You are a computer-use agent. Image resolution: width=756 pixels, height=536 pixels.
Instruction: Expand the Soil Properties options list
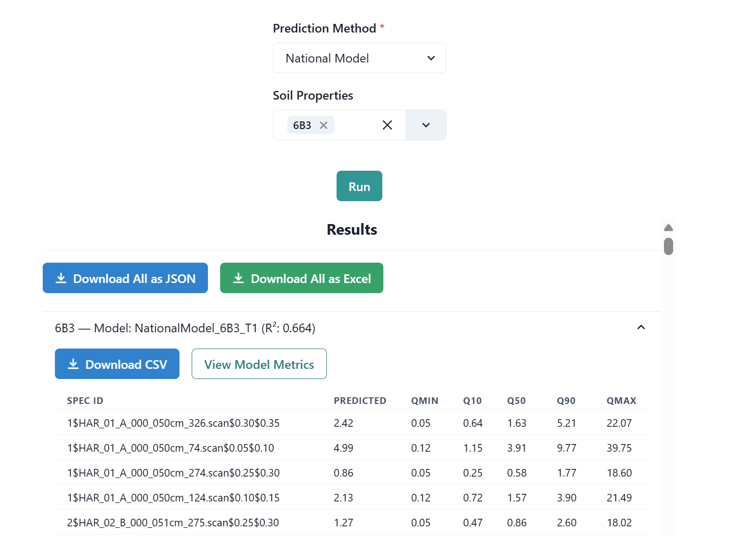(426, 125)
